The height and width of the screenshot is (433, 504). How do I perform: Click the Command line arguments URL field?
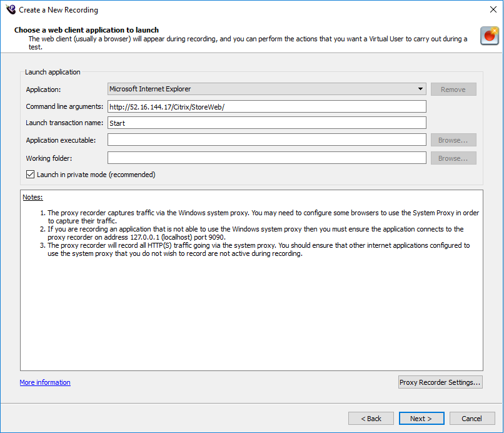(x=266, y=106)
